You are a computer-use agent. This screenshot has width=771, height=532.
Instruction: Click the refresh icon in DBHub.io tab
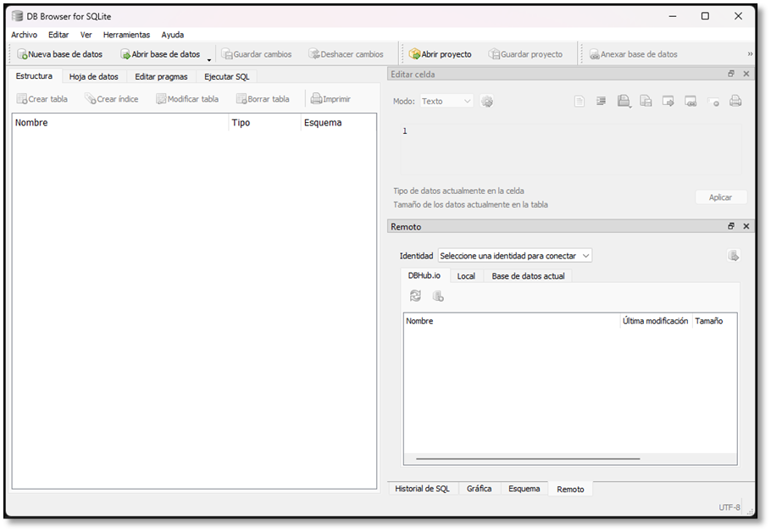click(x=415, y=296)
